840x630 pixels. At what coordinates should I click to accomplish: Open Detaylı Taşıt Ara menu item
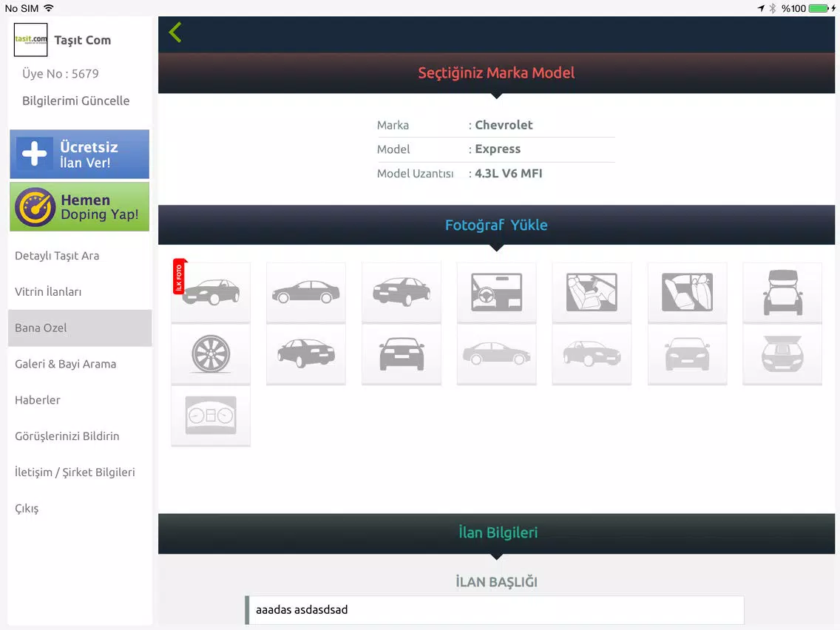coord(80,256)
